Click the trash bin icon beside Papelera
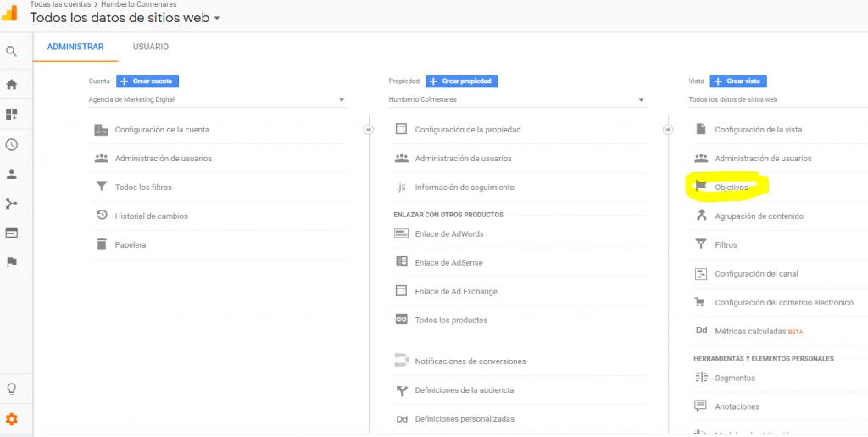 102,244
